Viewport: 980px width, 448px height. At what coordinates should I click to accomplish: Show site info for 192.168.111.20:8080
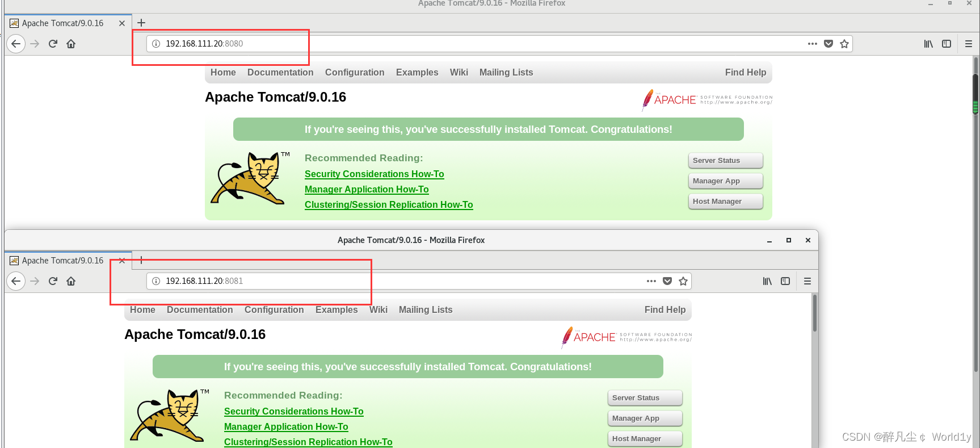point(156,44)
